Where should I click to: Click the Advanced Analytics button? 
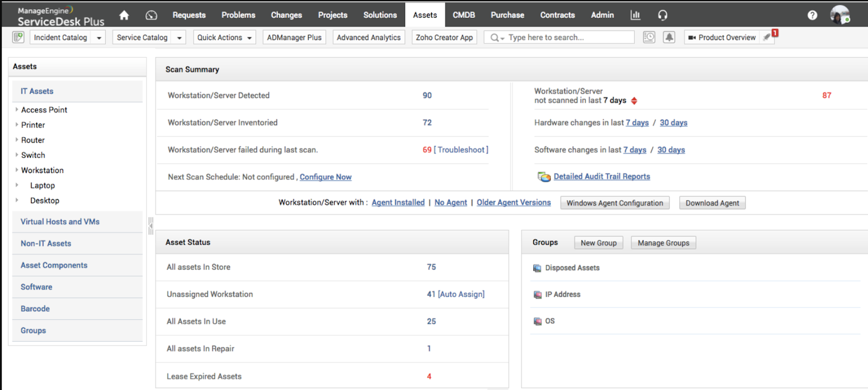tap(368, 37)
